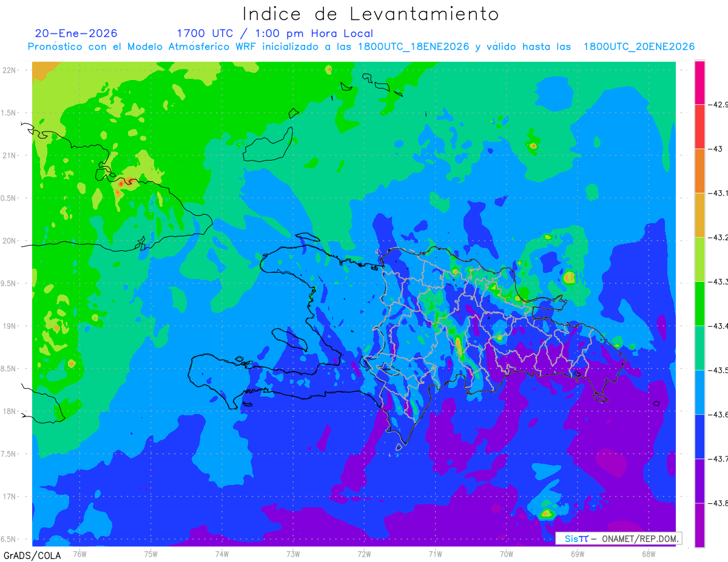Pick the orange swatch between -43 and -43.1

699,171
